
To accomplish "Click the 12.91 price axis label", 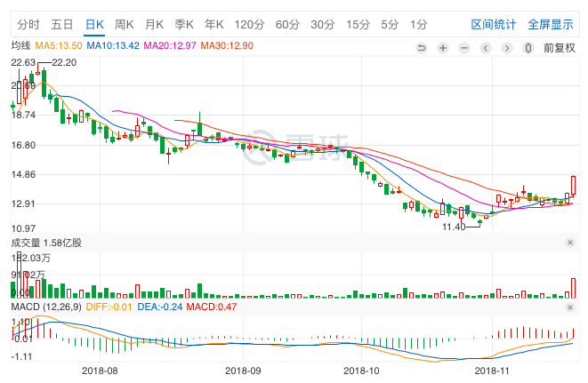I will point(23,203).
